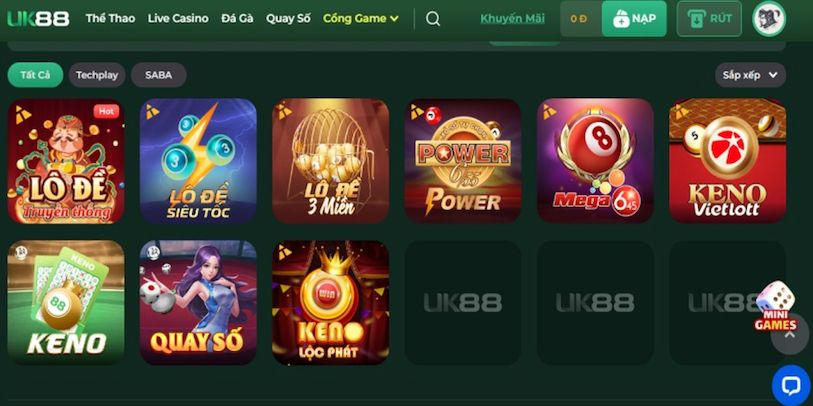Open the Live Casino menu

[178, 19]
